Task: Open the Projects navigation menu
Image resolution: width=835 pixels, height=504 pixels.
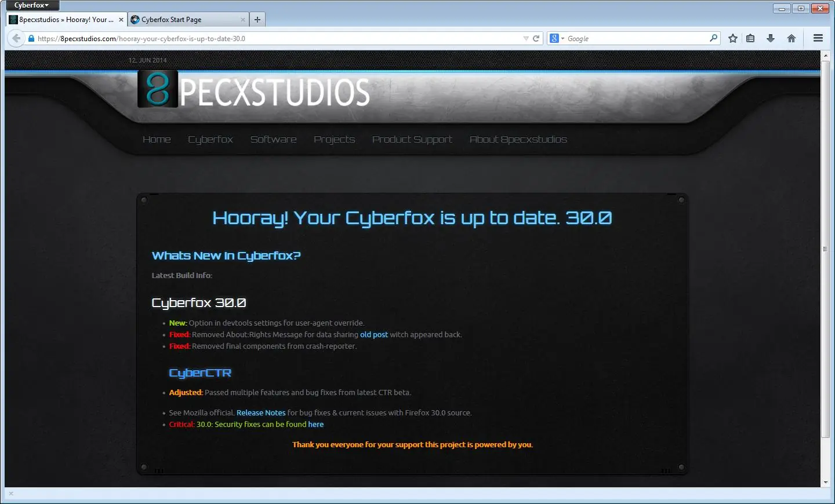Action: [x=335, y=140]
